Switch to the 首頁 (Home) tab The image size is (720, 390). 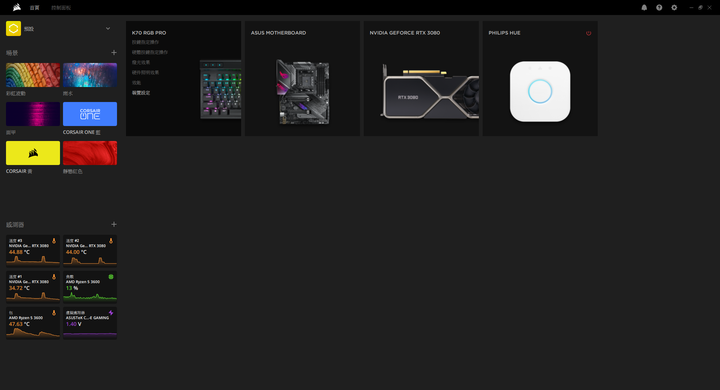[34, 8]
